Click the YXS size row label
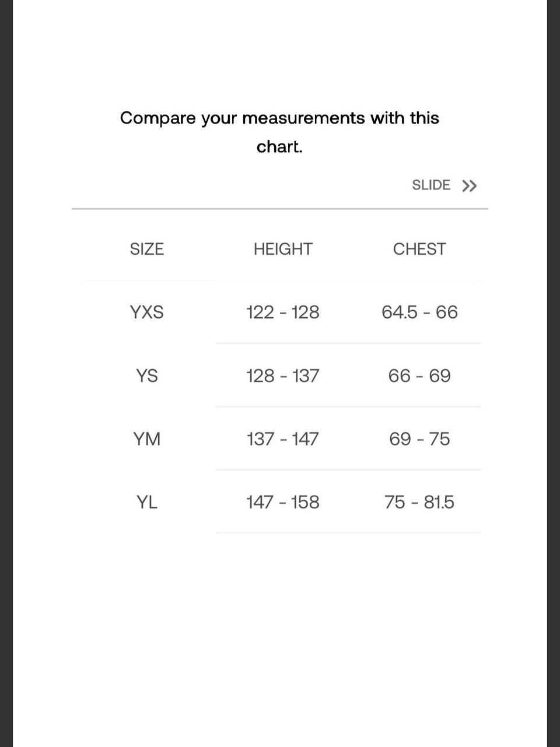The height and width of the screenshot is (747, 560). [146, 313]
